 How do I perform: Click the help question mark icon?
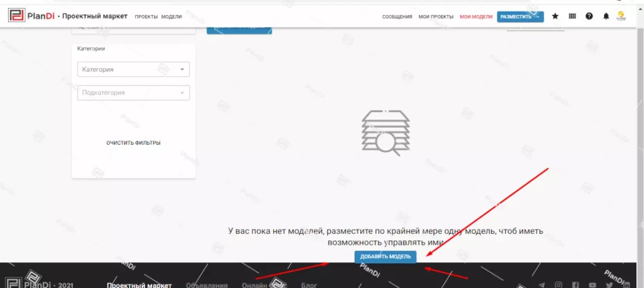tap(589, 16)
